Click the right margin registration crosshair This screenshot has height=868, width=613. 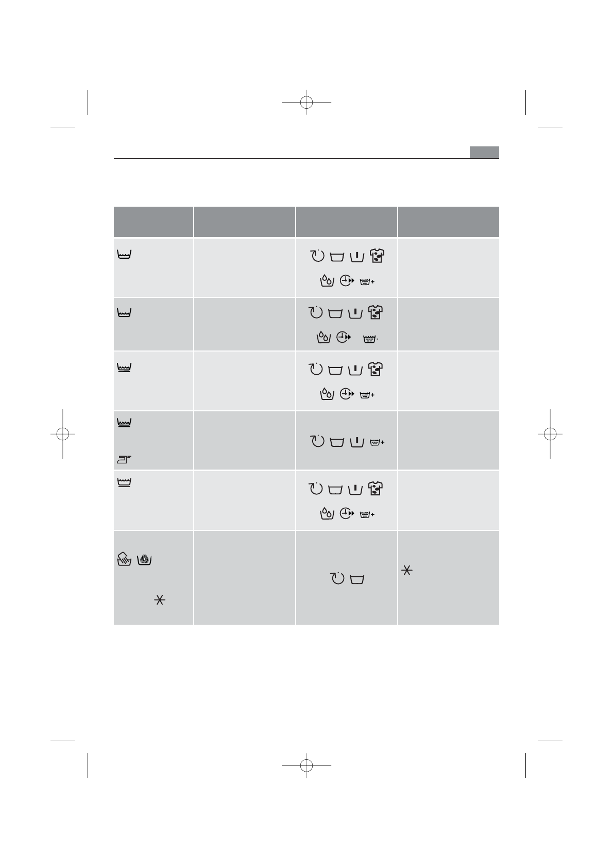(550, 434)
